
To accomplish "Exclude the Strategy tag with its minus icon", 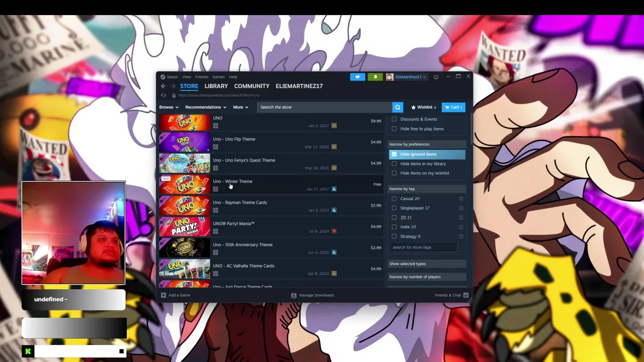I will [x=461, y=236].
